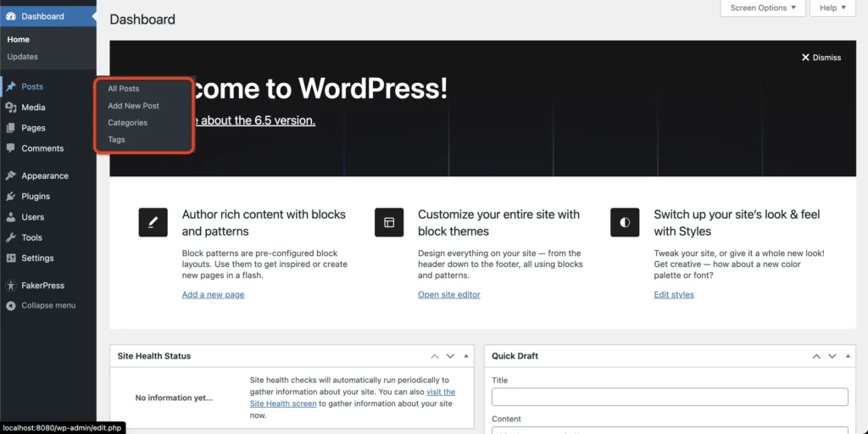Open the Screen Options dropdown
Screen dimensions: 868x434
point(763,8)
